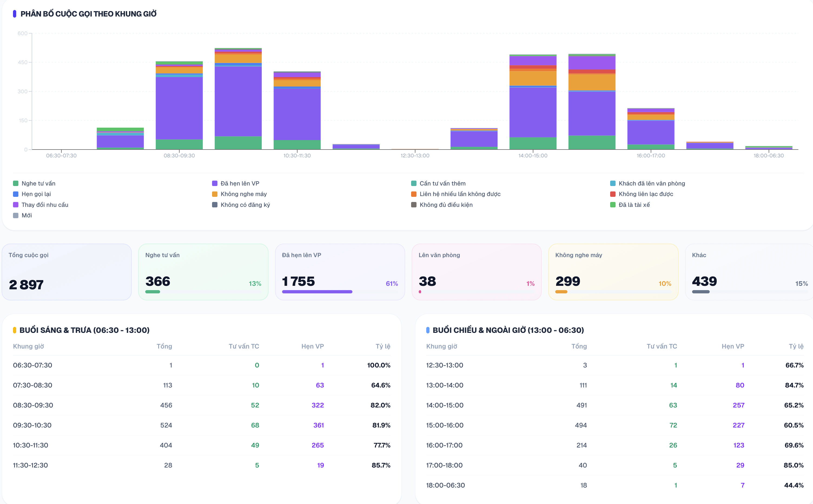The width and height of the screenshot is (813, 504).
Task: Open the 'Tổng cuộc gọi' 2 897 card
Action: [x=67, y=272]
